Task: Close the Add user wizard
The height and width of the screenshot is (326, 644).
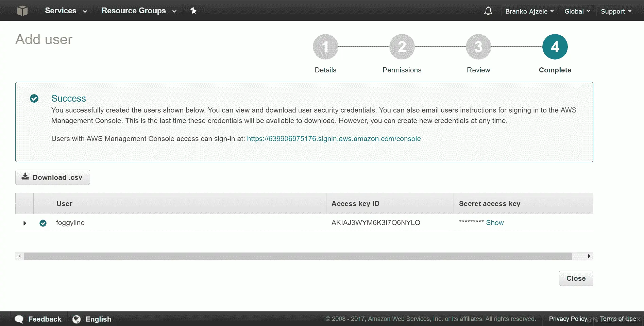Action: (x=576, y=278)
